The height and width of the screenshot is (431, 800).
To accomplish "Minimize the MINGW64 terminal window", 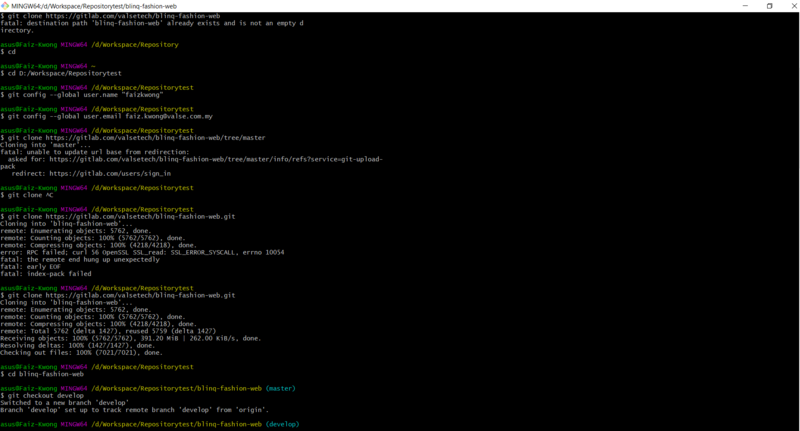I will 741,6.
